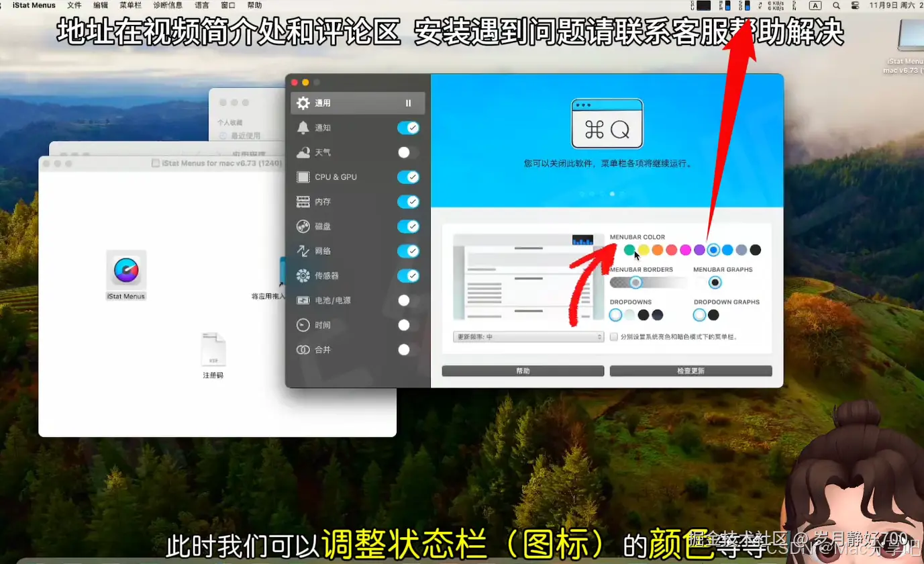Open the 更新频率 update frequency dropdown

coord(528,334)
